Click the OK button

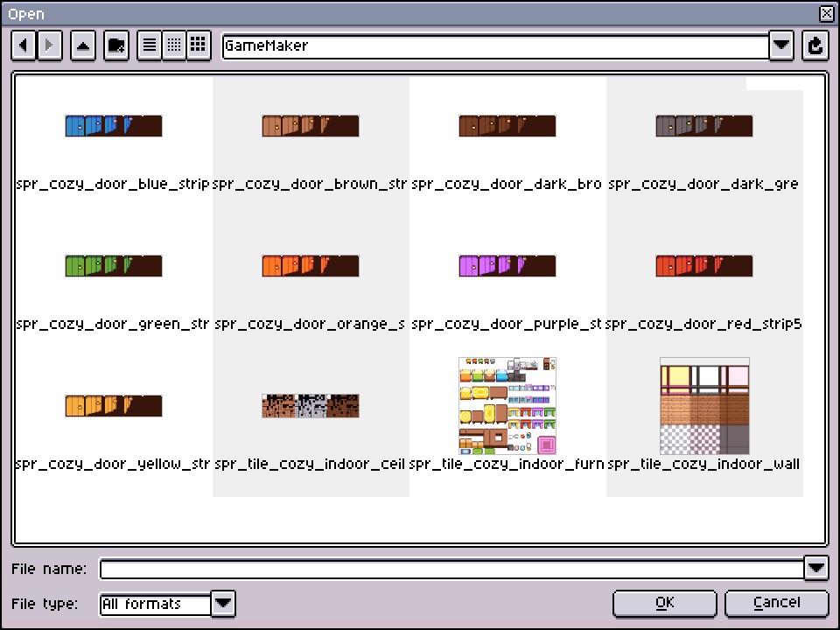point(664,603)
